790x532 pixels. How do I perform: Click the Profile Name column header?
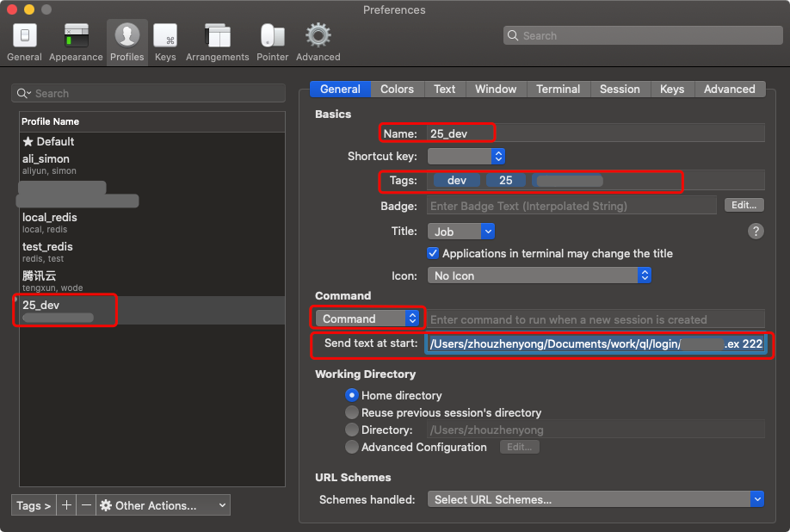[152, 122]
